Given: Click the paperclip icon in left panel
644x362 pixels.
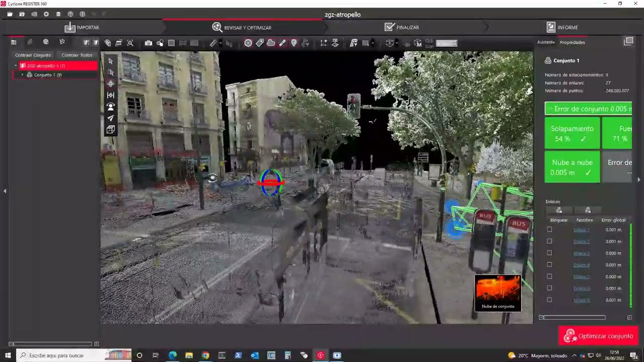Looking at the screenshot, I should (x=30, y=42).
